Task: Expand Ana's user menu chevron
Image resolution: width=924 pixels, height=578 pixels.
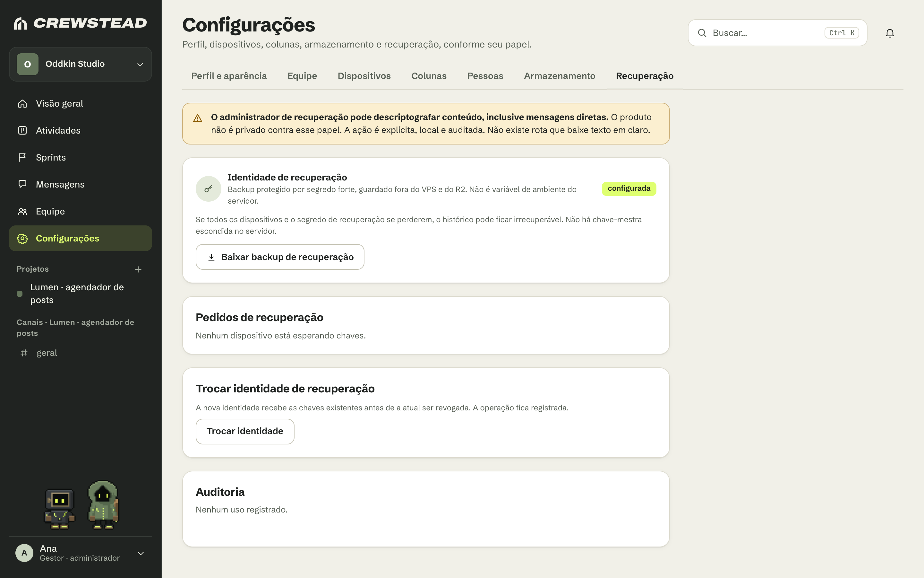Action: (x=141, y=553)
